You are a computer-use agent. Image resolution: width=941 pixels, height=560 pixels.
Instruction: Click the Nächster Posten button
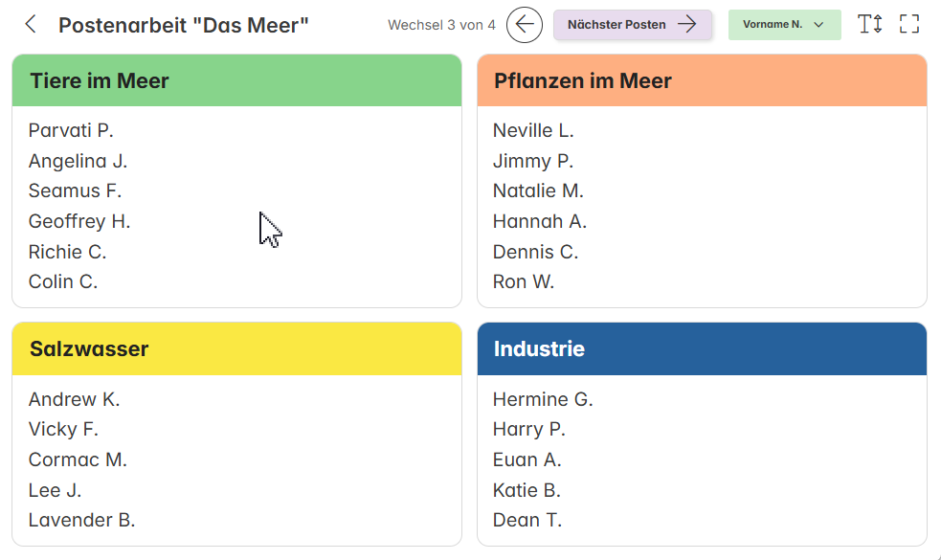633,25
